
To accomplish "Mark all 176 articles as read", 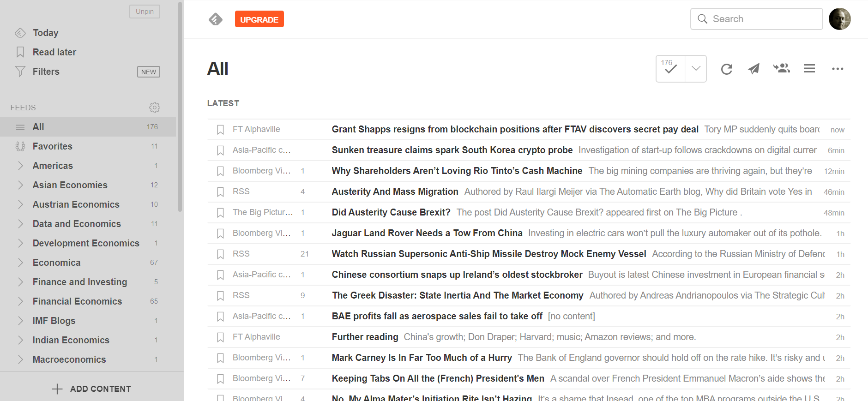I will click(x=670, y=69).
